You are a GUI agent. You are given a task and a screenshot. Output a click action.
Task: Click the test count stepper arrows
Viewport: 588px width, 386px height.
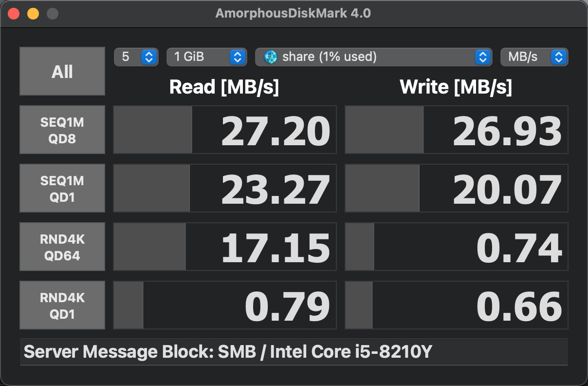(x=149, y=57)
